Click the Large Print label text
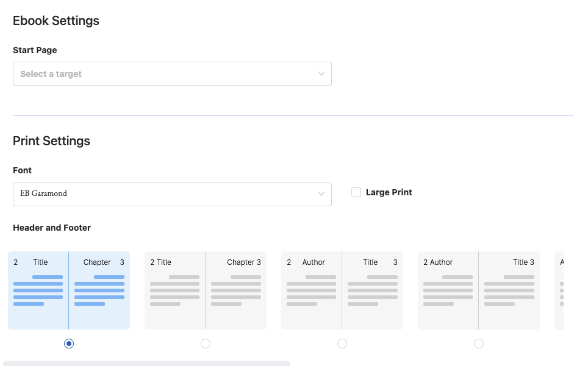 pos(389,192)
